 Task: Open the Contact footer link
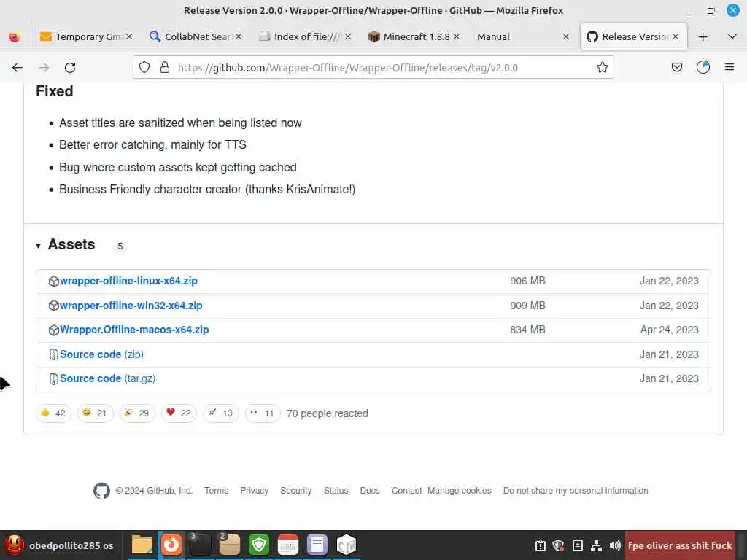(x=406, y=491)
